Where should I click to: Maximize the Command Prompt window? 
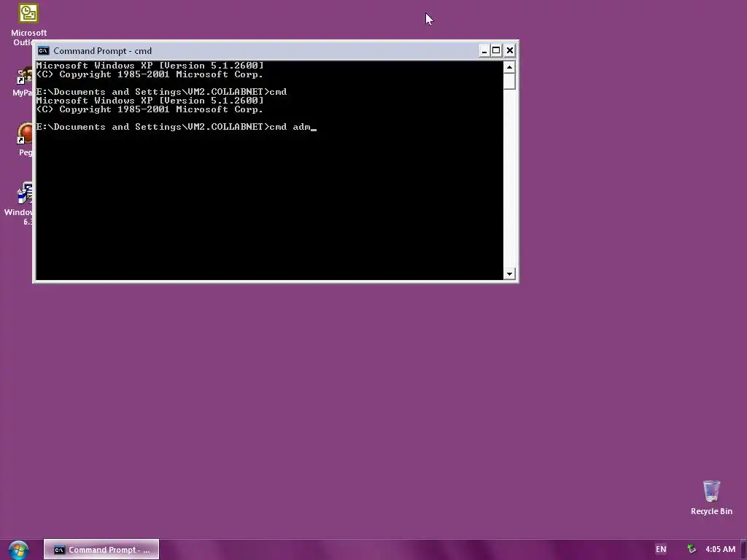pyautogui.click(x=496, y=50)
